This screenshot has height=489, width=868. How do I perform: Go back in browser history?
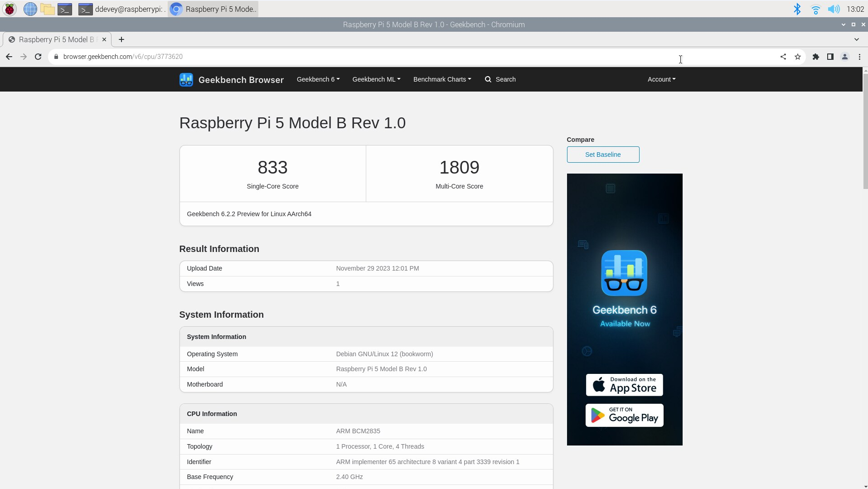(x=9, y=57)
